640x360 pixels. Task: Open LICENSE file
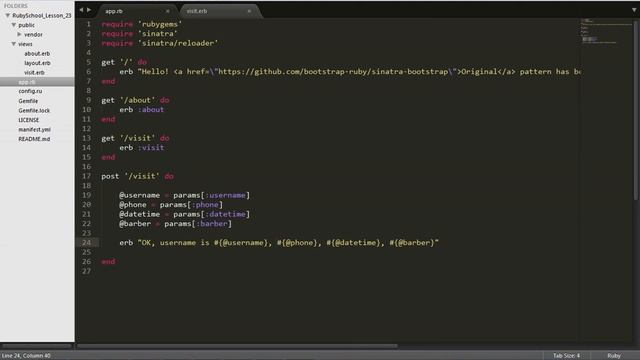pos(29,120)
